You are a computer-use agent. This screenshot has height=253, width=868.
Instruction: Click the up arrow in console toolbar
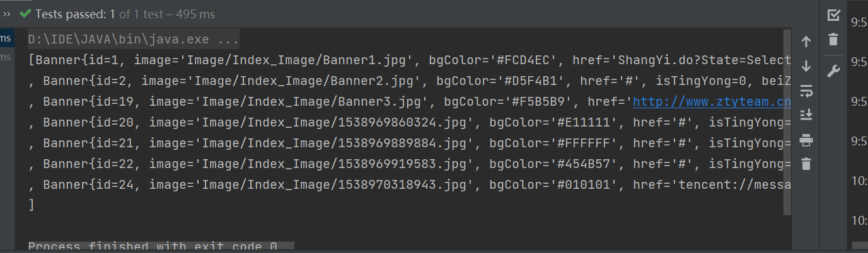click(x=806, y=42)
